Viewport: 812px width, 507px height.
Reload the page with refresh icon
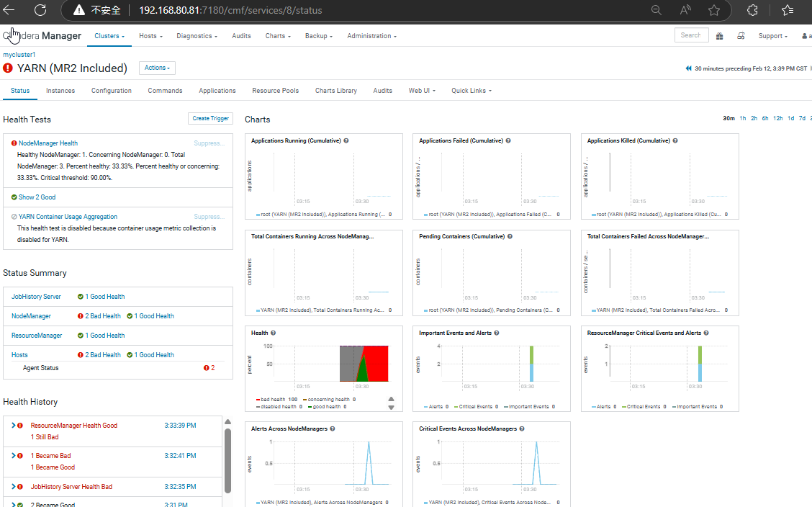[x=40, y=10]
